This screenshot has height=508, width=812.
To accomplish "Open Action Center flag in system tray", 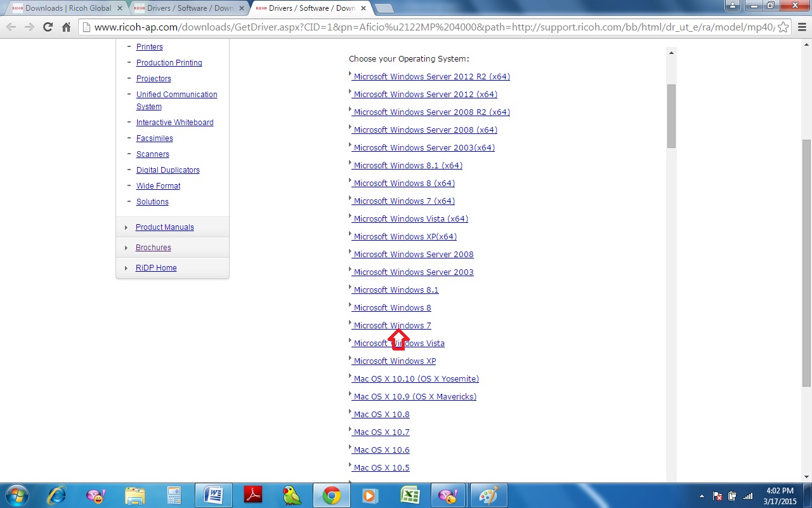I will point(718,496).
